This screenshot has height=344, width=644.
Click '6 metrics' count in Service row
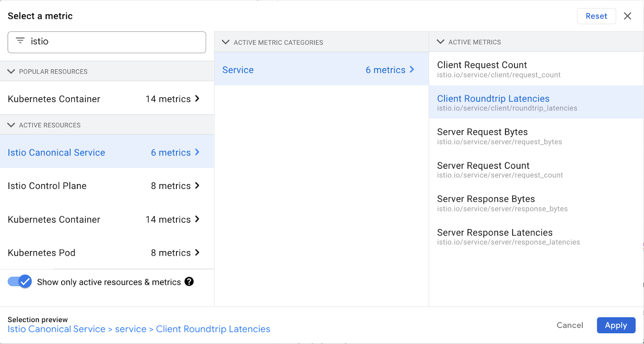pyautogui.click(x=385, y=70)
